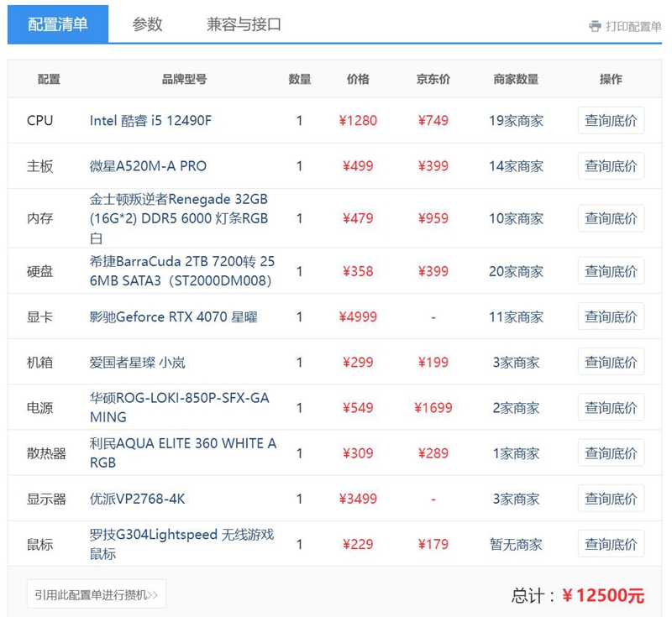Click 查询底价 for the 鼠标 row
This screenshot has height=617, width=672.
(611, 544)
